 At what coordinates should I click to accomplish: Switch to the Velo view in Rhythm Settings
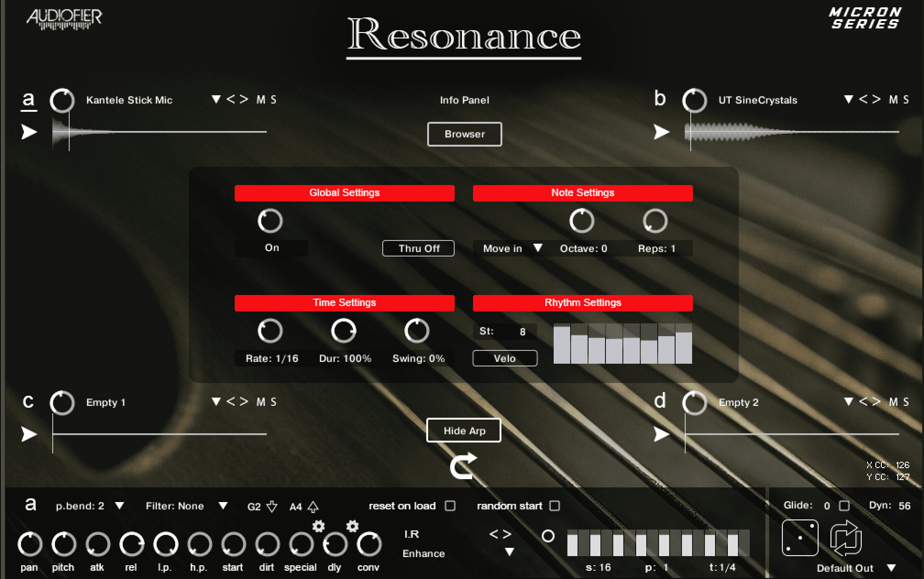tap(505, 358)
